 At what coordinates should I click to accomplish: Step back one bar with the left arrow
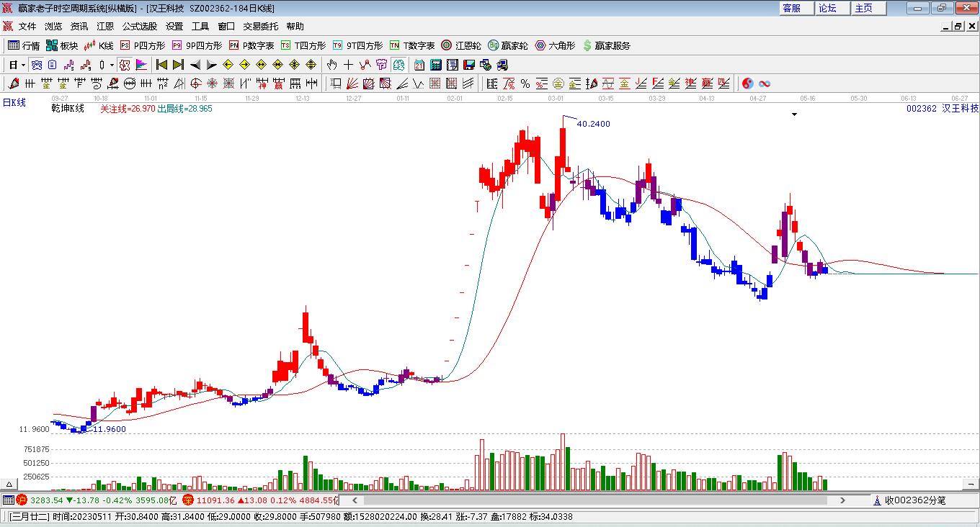(x=195, y=65)
